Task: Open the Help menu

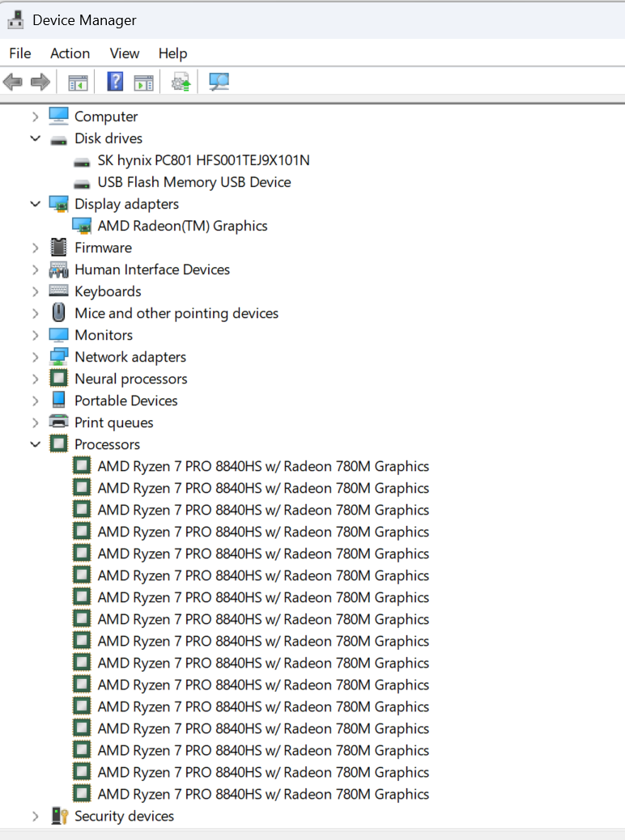Action: click(172, 53)
